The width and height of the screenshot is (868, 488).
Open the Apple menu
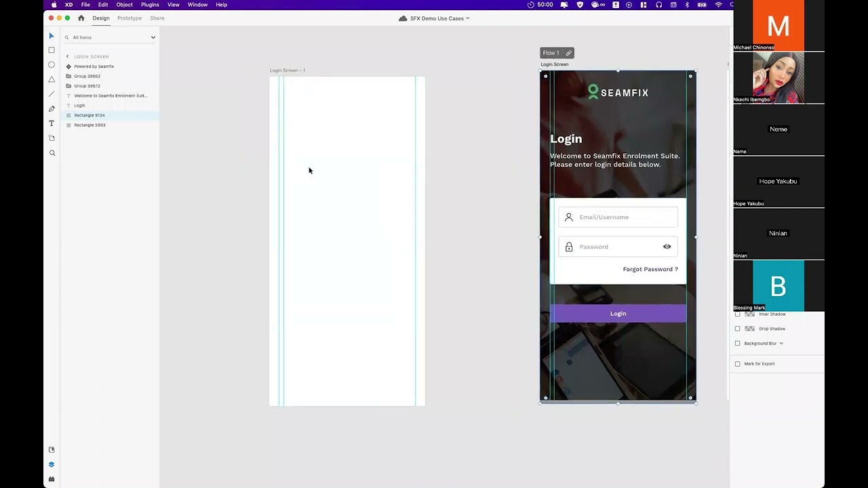54,5
